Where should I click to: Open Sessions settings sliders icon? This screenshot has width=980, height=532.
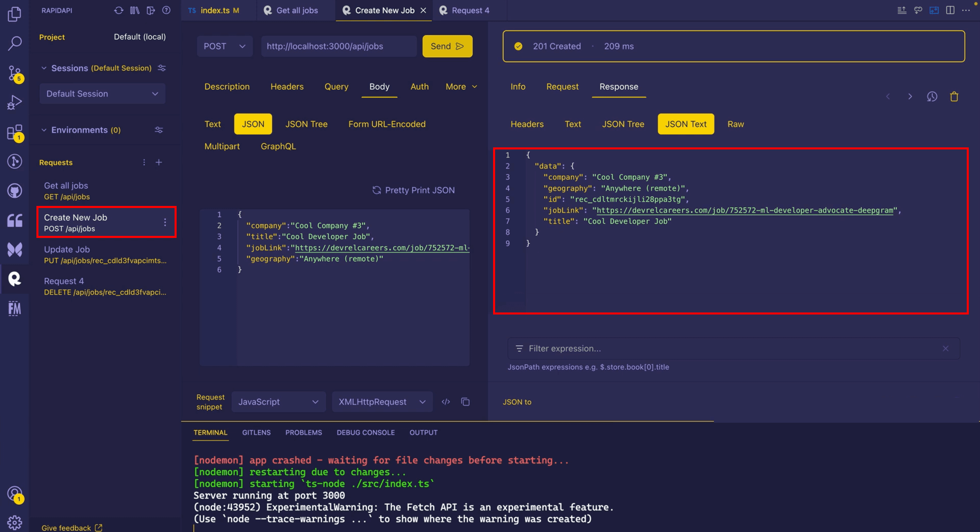(162, 68)
